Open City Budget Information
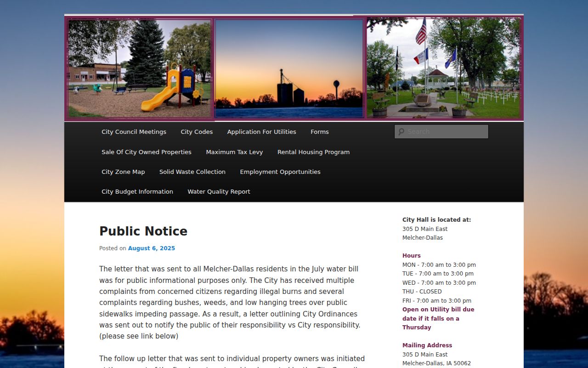Image resolution: width=588 pixels, height=368 pixels. (x=137, y=191)
